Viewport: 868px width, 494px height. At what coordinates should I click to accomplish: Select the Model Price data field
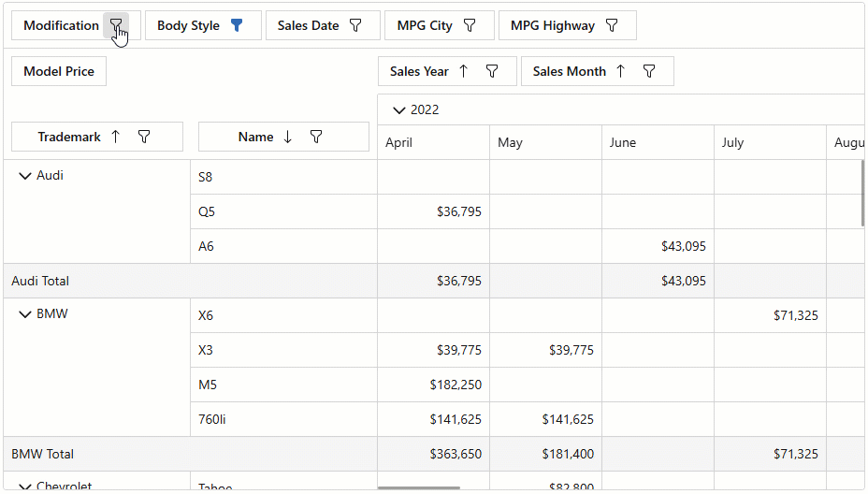click(x=59, y=71)
